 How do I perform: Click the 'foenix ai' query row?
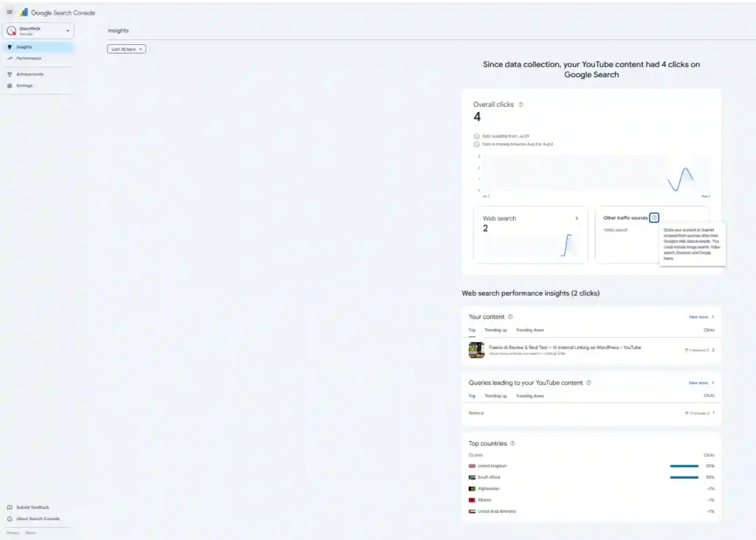tap(591, 413)
